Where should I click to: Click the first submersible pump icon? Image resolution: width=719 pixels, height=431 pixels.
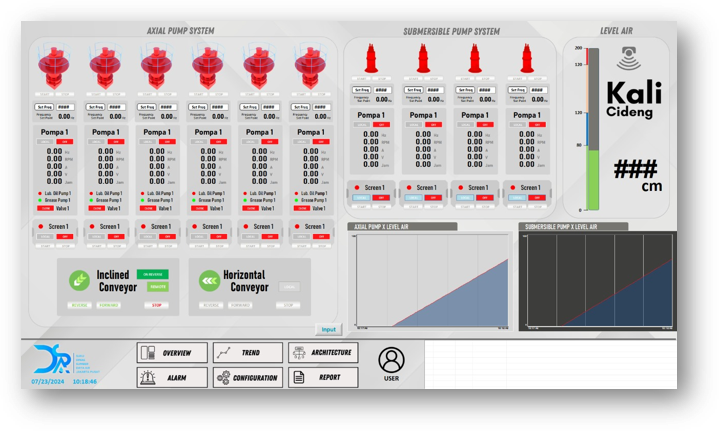coord(371,60)
